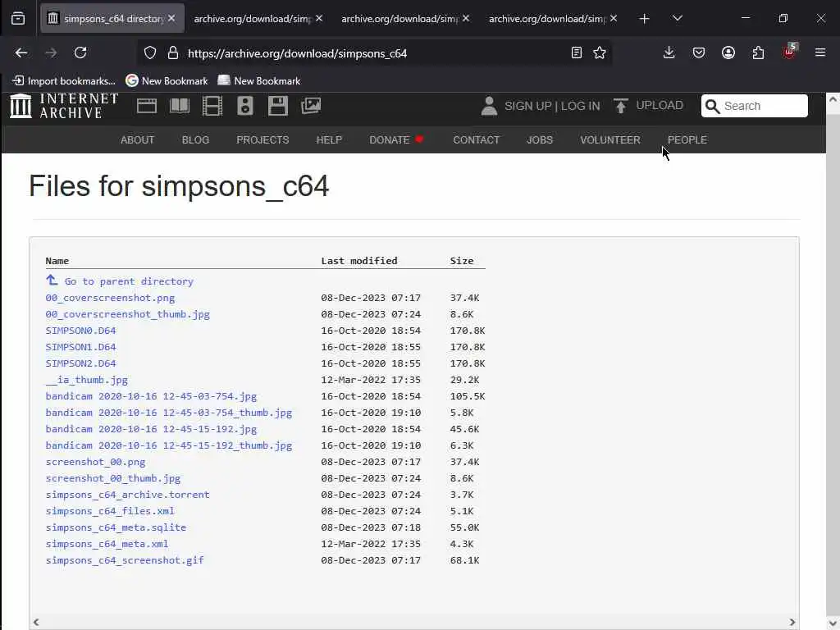Open the Firefox account icon
The image size is (840, 630).
pyautogui.click(x=728, y=52)
